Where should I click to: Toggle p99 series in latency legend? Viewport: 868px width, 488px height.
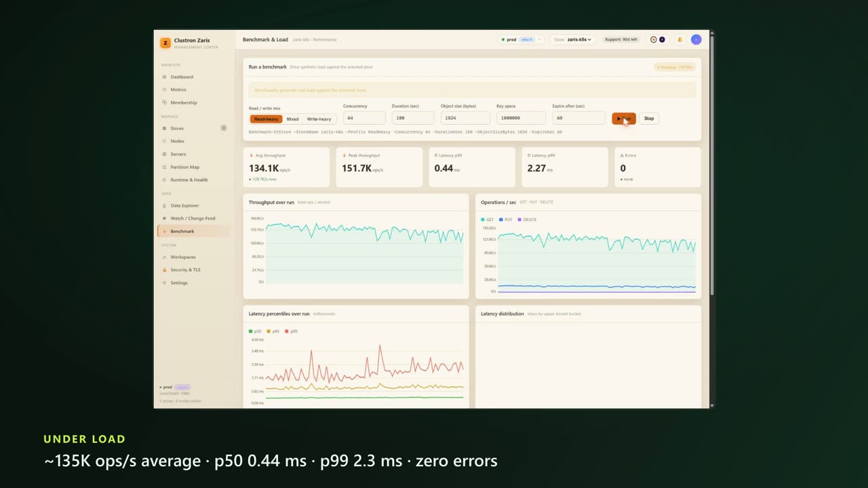292,331
